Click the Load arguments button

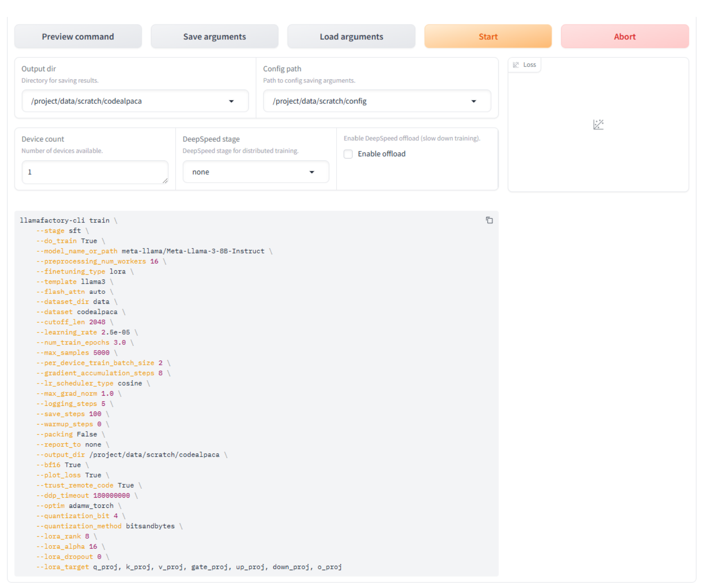351,37
